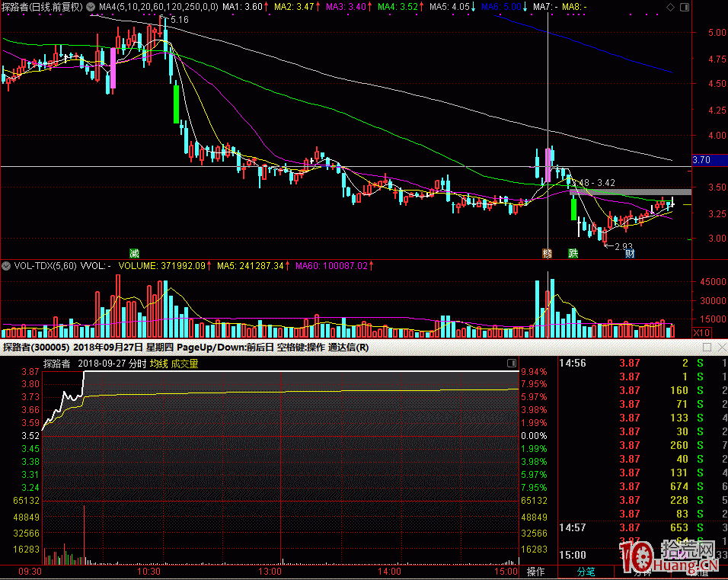Close the 探路者 intraday window
The image size is (728, 580).
722,348
